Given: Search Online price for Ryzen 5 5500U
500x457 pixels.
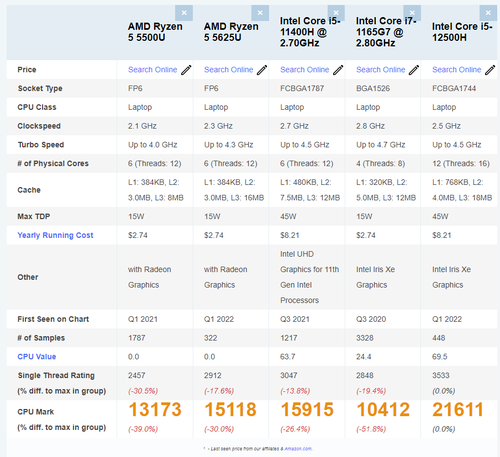Looking at the screenshot, I should click(153, 70).
